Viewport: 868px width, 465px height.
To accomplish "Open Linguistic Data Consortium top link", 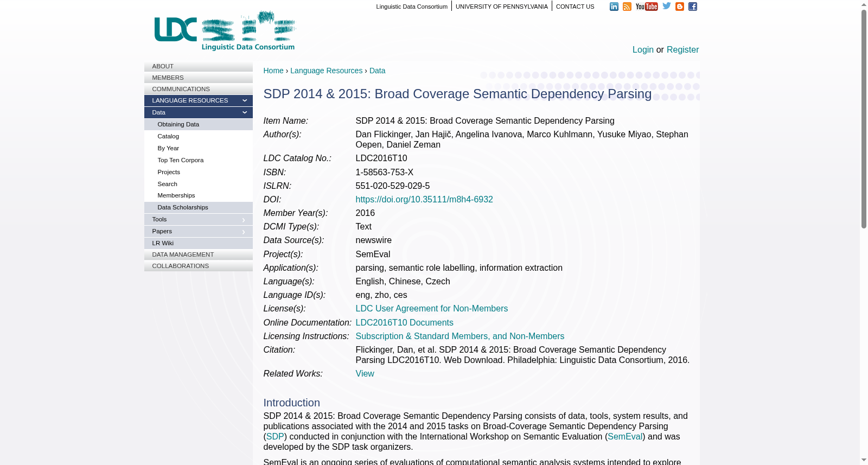I will click(x=412, y=7).
